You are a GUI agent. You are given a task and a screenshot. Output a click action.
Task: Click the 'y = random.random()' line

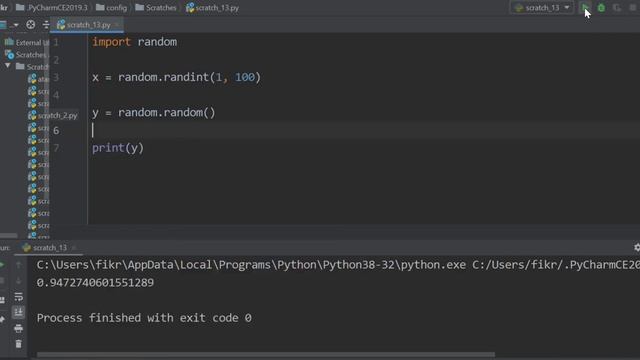[x=153, y=113]
